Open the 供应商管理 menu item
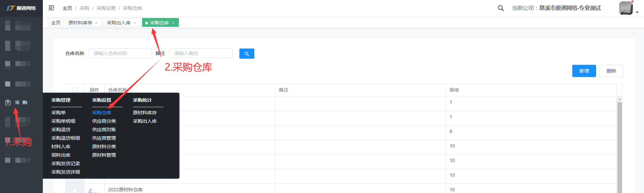The width and height of the screenshot is (644, 193). 104,138
